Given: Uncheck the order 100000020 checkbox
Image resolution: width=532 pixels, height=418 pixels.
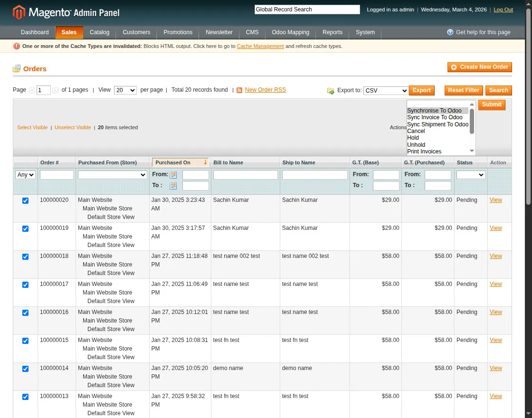Looking at the screenshot, I should click(26, 200).
